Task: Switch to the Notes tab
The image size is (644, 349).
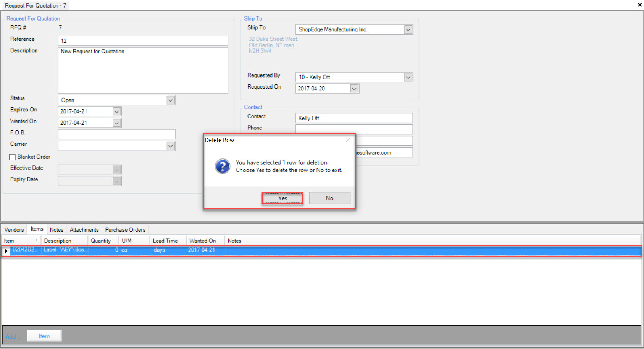Action: point(56,230)
